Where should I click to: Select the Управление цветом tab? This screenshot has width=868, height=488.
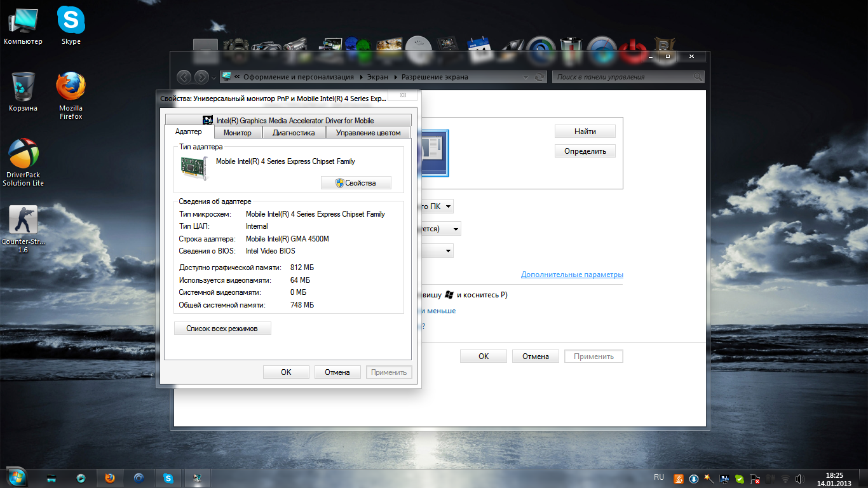(x=368, y=133)
